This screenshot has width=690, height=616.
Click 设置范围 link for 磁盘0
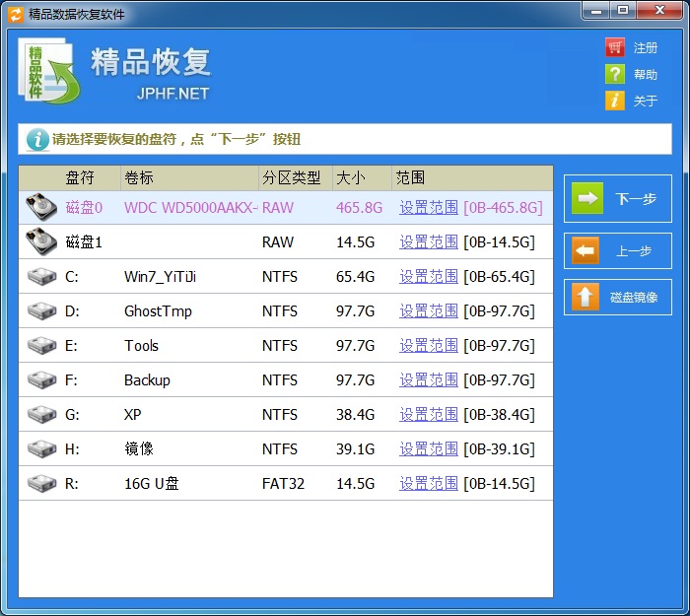coord(429,207)
